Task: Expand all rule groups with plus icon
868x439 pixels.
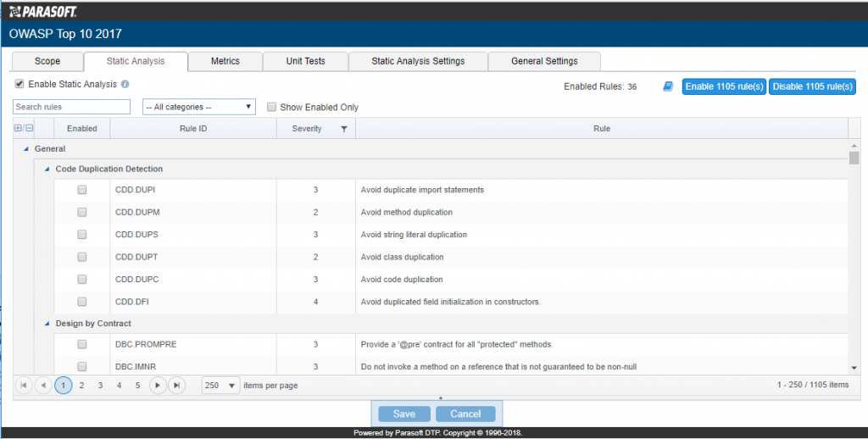Action: click(x=18, y=129)
